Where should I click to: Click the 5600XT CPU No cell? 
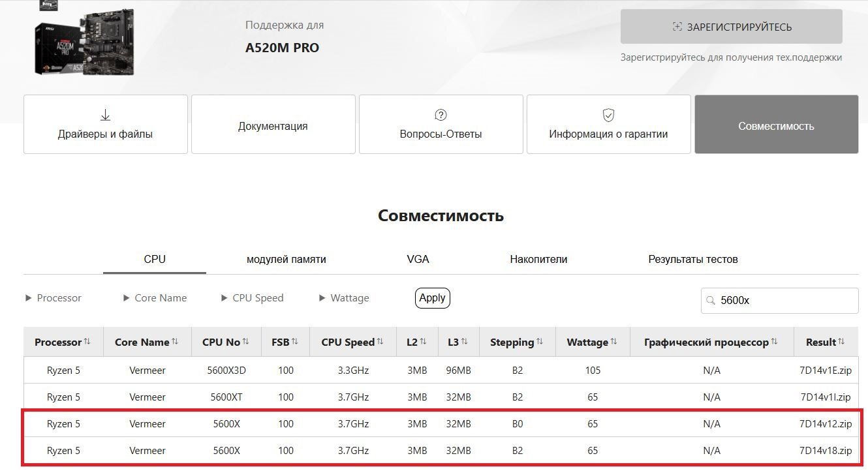pos(226,397)
